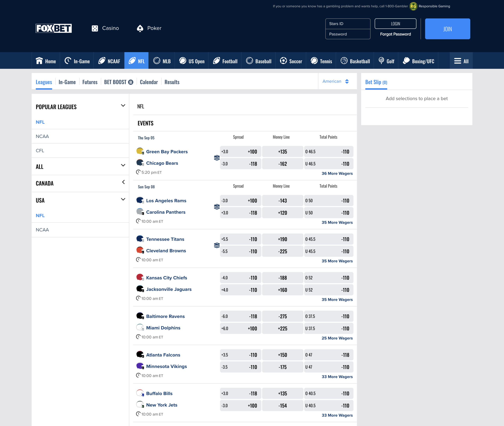Select the NCAAF football icon
The image size is (504, 426).
pos(102,61)
